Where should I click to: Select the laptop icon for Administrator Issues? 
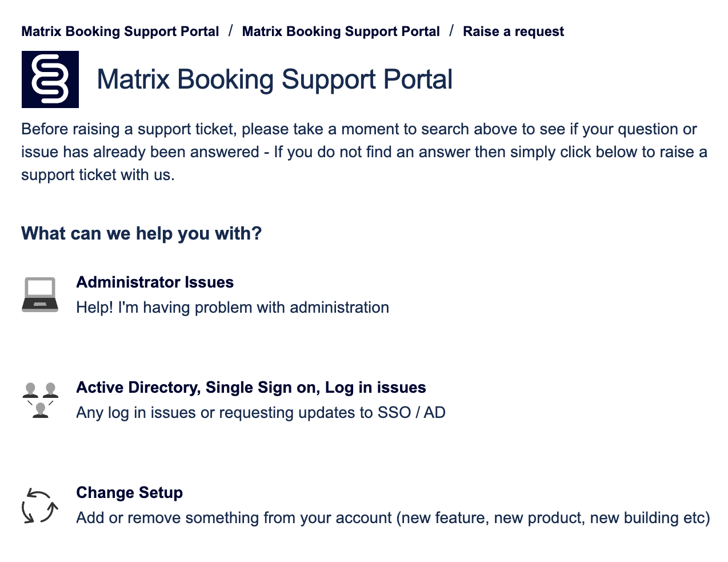pyautogui.click(x=40, y=294)
